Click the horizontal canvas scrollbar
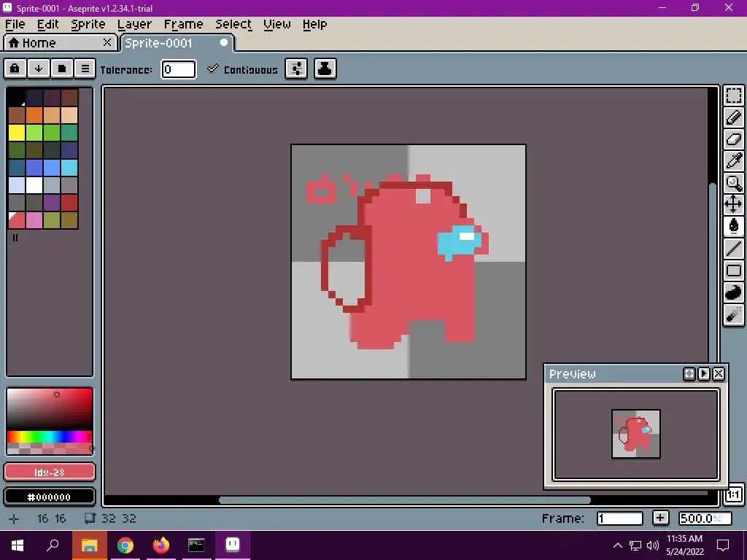Screen dimensions: 747x560 pyautogui.click(x=404, y=500)
